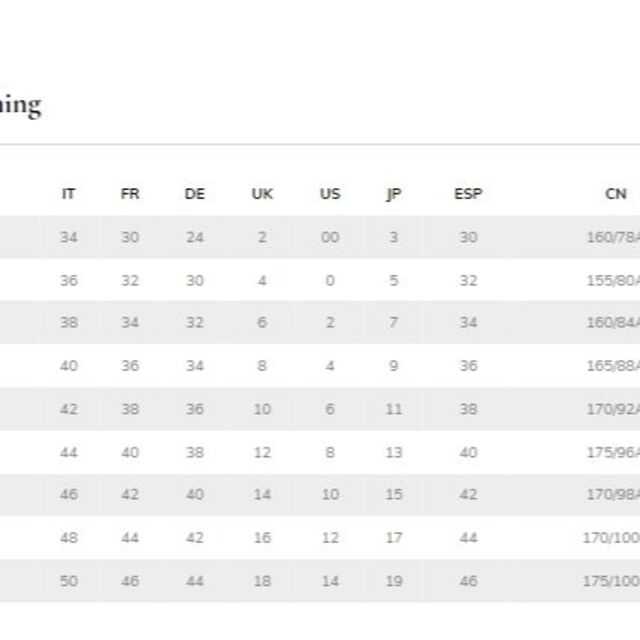640x640 pixels.
Task: Select US size 00 cell
Action: pos(330,237)
